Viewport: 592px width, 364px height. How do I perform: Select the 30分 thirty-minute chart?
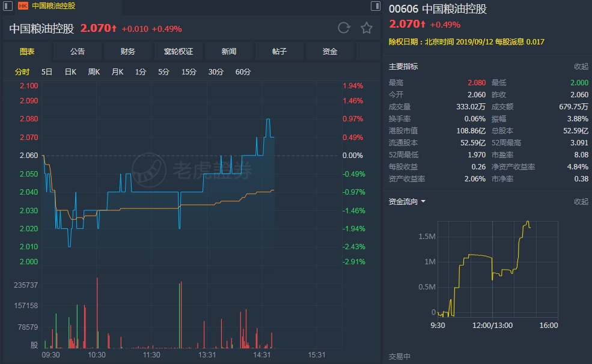[216, 71]
